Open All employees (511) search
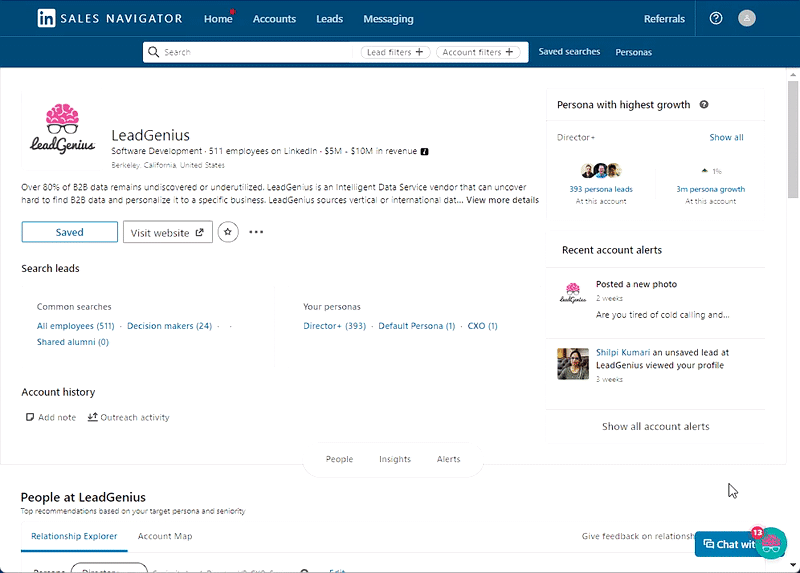The width and height of the screenshot is (800, 573). 76,326
